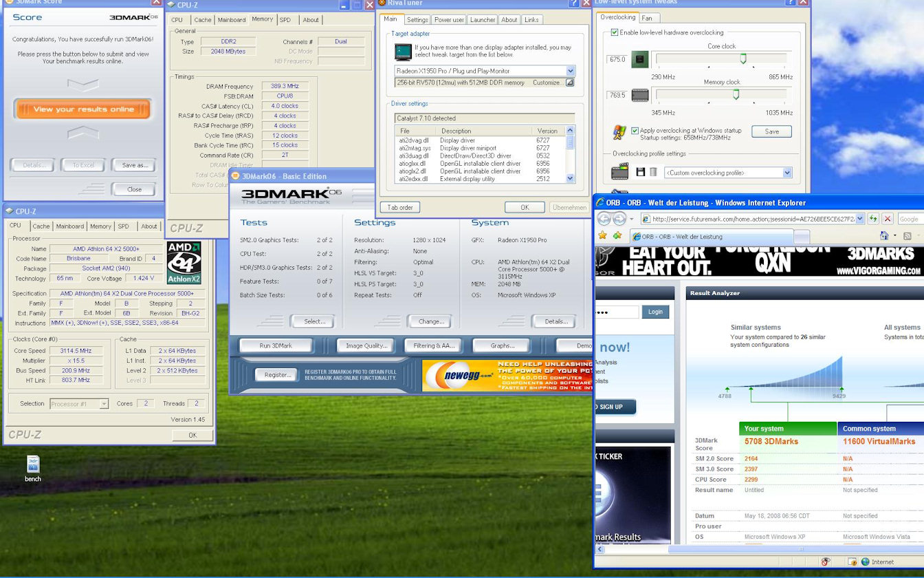Click the memory clock chip icon
Screen dimensions: 924x578
click(x=640, y=95)
